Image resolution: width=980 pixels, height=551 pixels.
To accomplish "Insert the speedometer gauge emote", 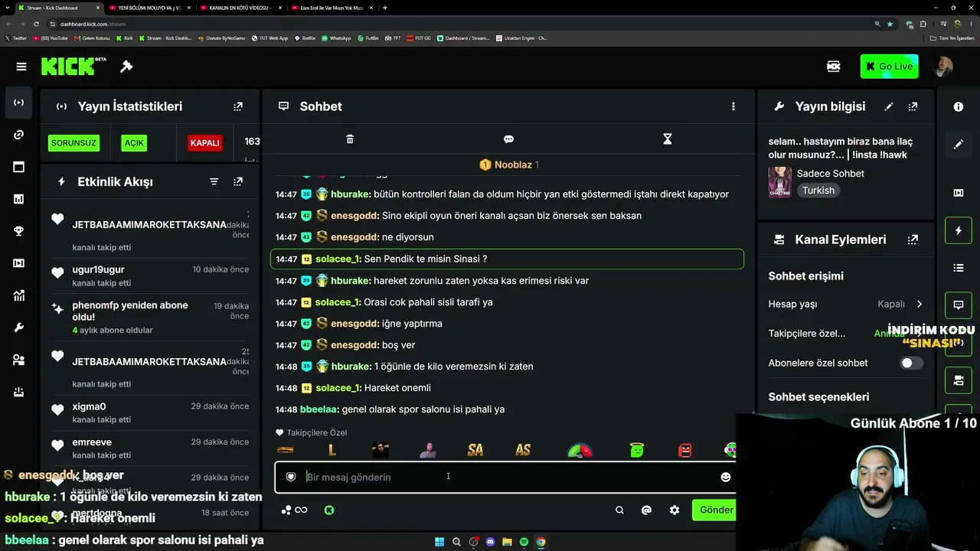I will [580, 450].
